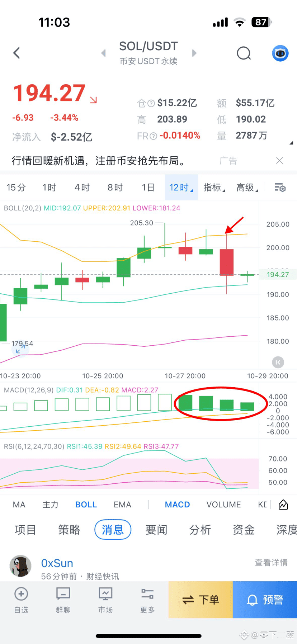The height and width of the screenshot is (644, 297).
Task: Switch to the 资金 tab
Action: coord(244,530)
